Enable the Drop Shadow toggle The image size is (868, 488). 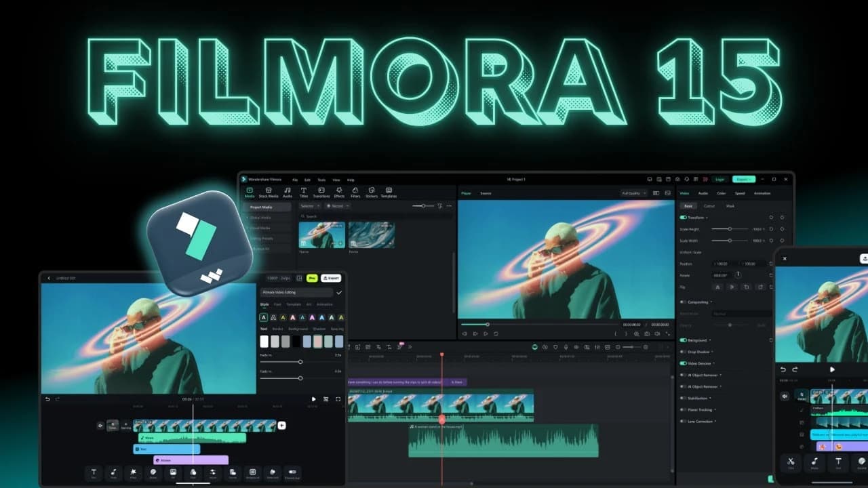coord(683,352)
